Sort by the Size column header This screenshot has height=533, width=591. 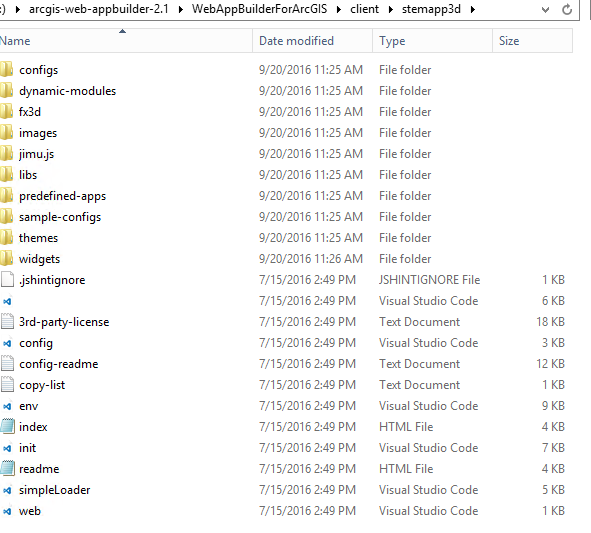(533, 41)
